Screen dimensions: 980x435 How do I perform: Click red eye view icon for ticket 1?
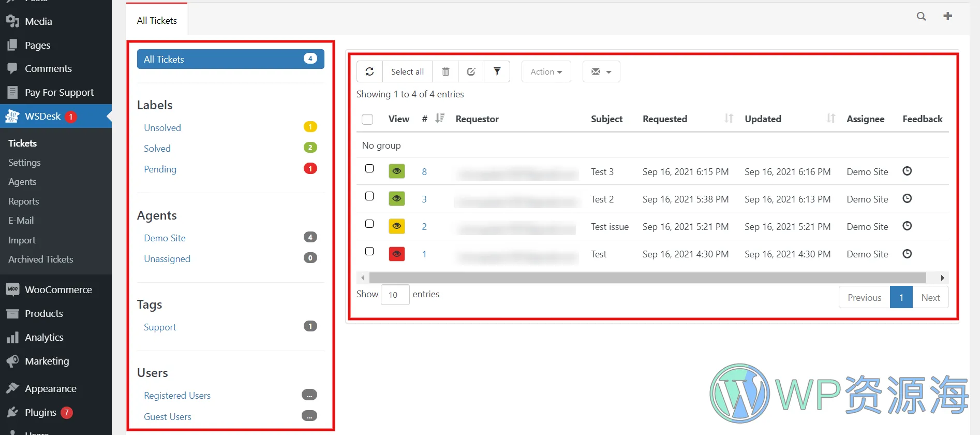tap(397, 254)
